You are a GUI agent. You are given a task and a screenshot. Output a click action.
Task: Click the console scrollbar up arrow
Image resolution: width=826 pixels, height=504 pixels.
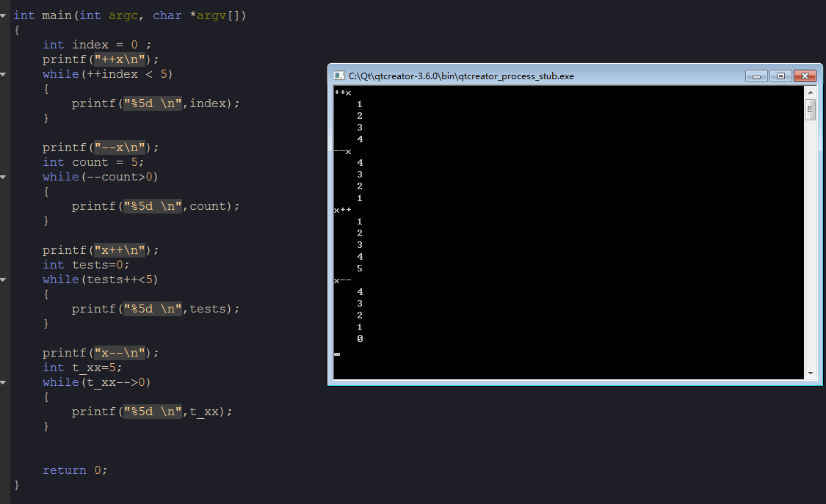810,92
